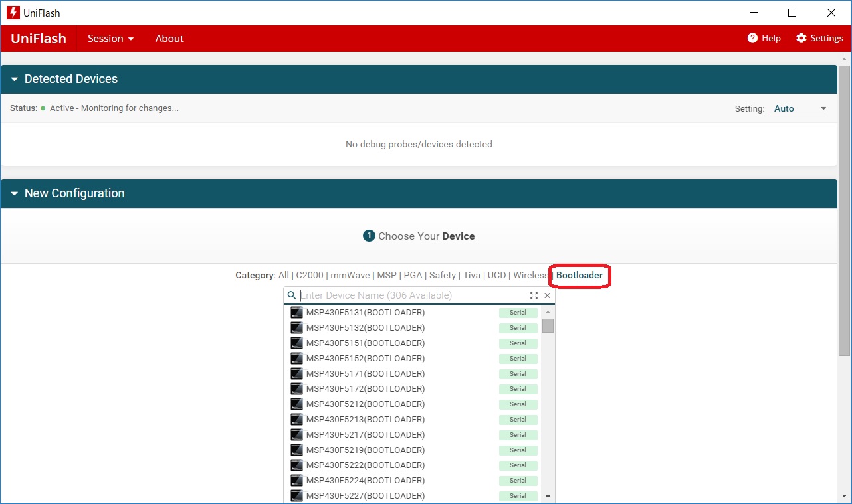Filter devices by the Safety category
Screen dimensions: 852x504
[x=443, y=275]
